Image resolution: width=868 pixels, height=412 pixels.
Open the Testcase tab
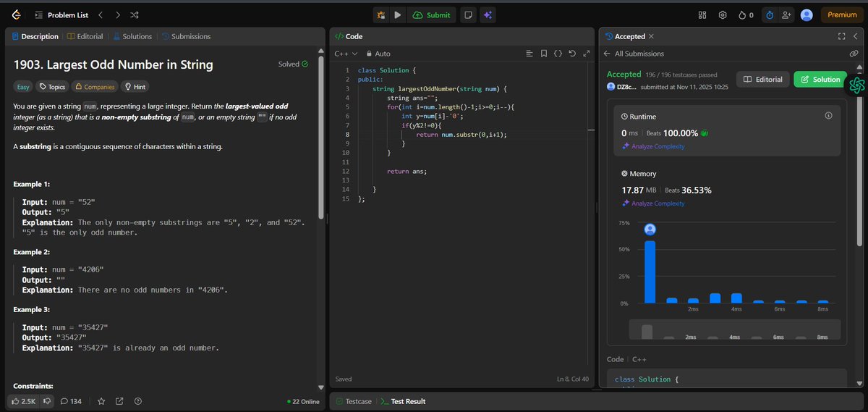click(354, 401)
